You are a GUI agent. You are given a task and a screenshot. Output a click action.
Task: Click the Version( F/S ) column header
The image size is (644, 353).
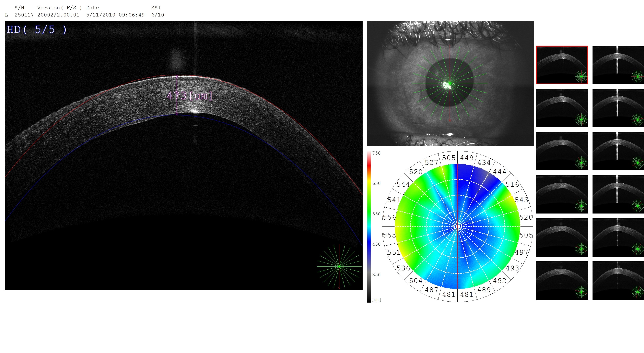pyautogui.click(x=60, y=8)
